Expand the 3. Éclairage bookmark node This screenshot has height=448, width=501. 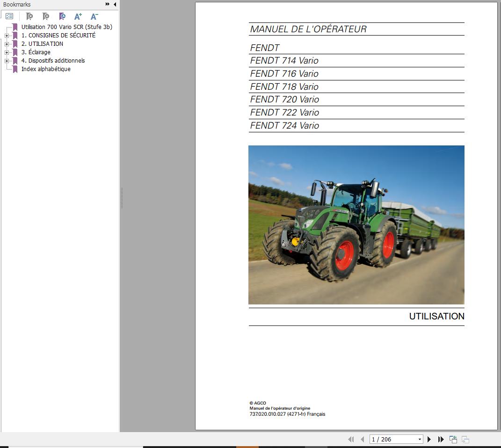coord(7,52)
